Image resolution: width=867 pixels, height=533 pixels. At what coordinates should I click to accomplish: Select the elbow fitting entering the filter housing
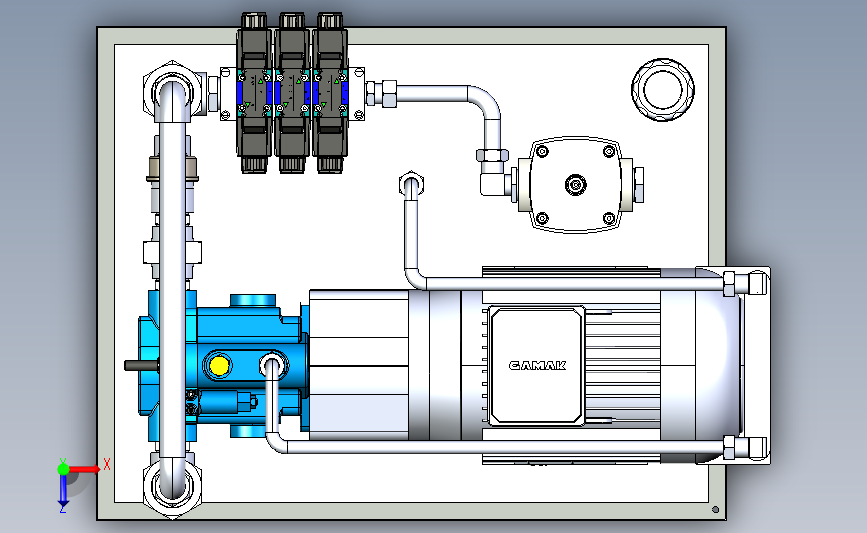(495, 184)
